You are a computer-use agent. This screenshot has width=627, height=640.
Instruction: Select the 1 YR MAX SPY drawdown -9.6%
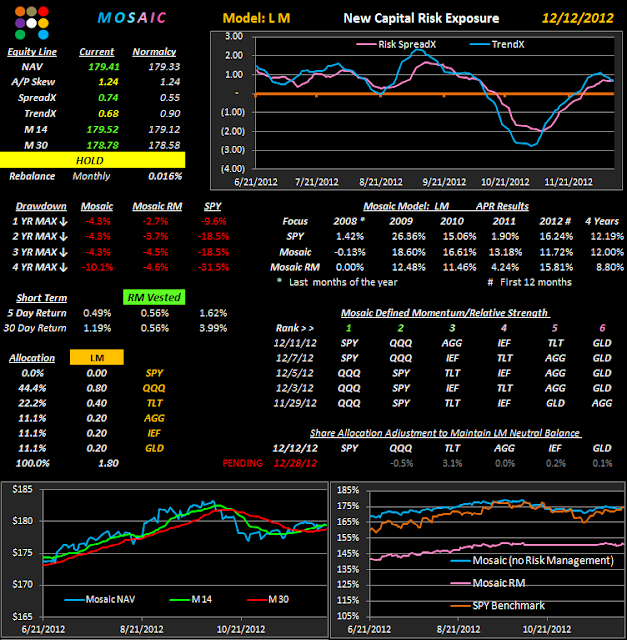[213, 222]
